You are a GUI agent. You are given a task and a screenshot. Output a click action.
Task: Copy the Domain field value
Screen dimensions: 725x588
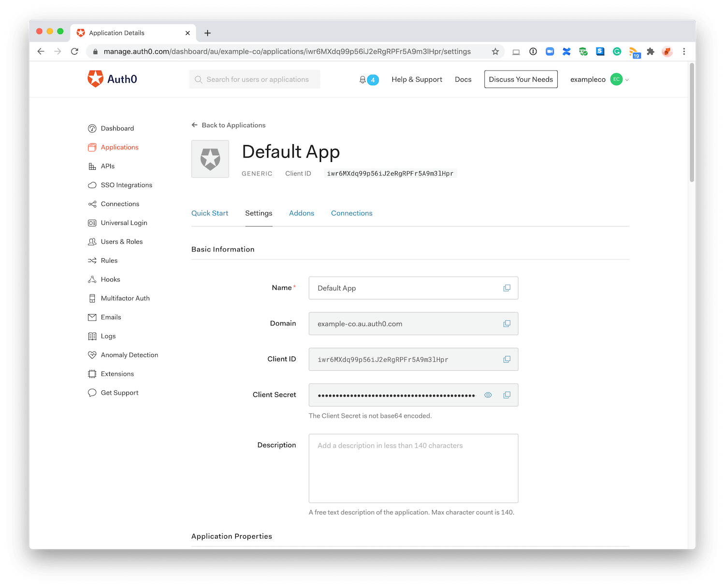(507, 324)
